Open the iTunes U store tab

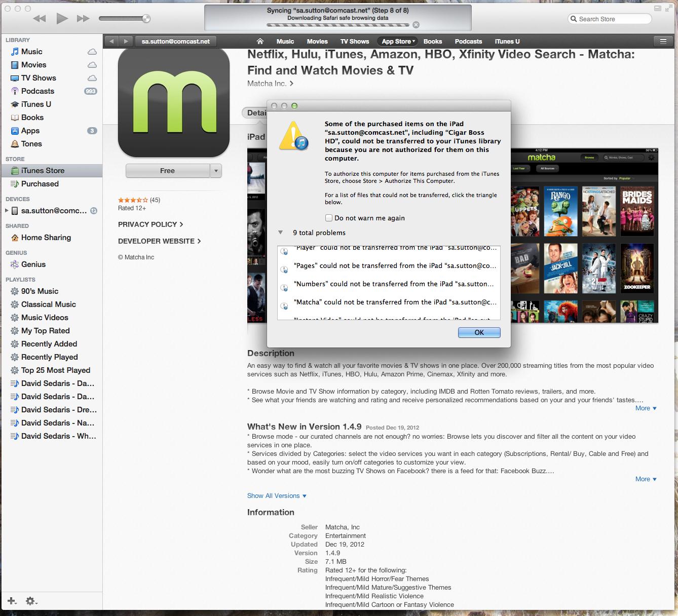pyautogui.click(x=507, y=42)
